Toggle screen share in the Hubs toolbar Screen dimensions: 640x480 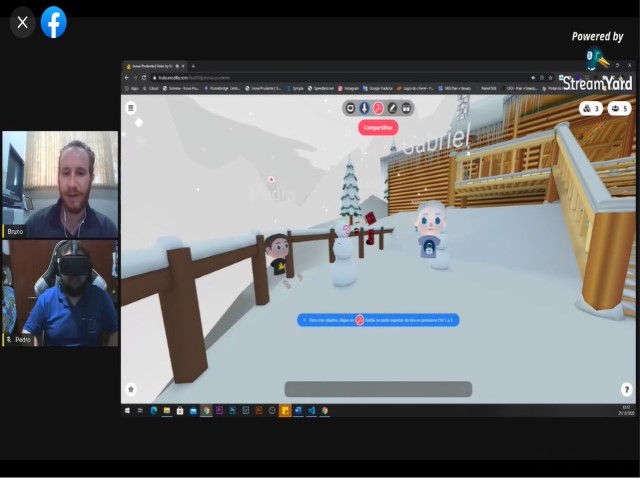pyautogui.click(x=350, y=108)
